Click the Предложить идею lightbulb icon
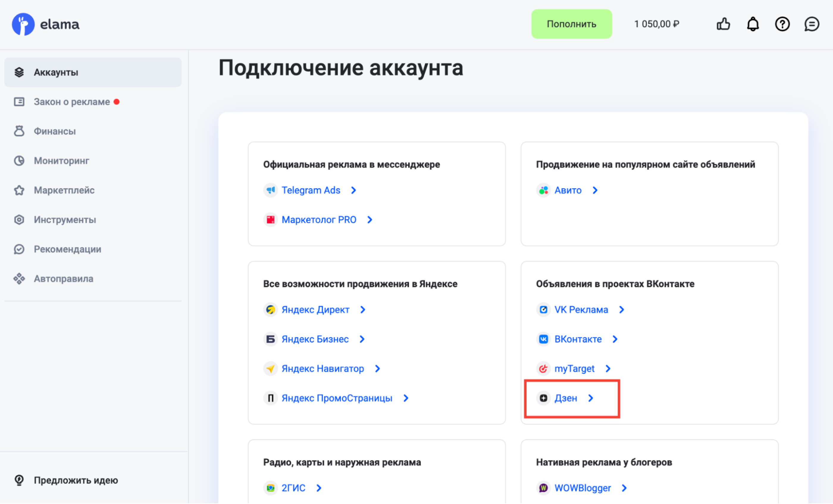This screenshot has height=504, width=833. 19,480
